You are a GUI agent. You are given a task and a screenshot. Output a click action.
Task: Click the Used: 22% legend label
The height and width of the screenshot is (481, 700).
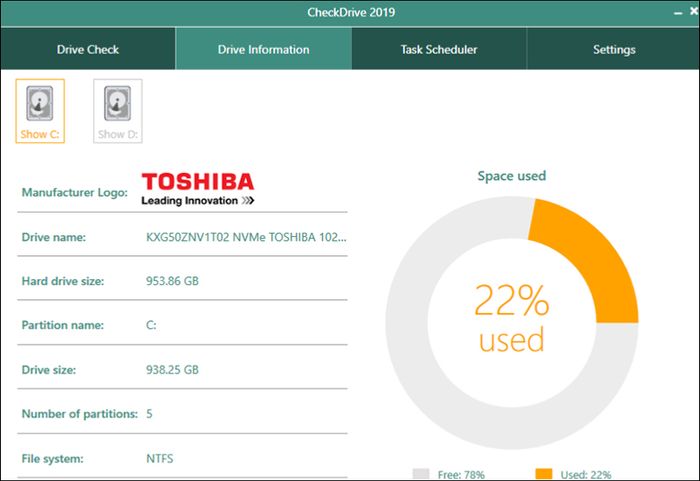586,474
